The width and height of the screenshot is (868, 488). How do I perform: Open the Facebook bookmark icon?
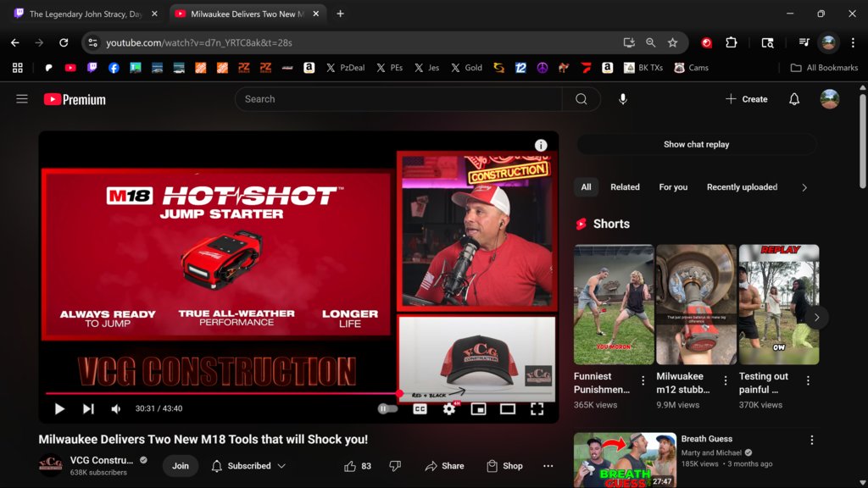tap(114, 68)
